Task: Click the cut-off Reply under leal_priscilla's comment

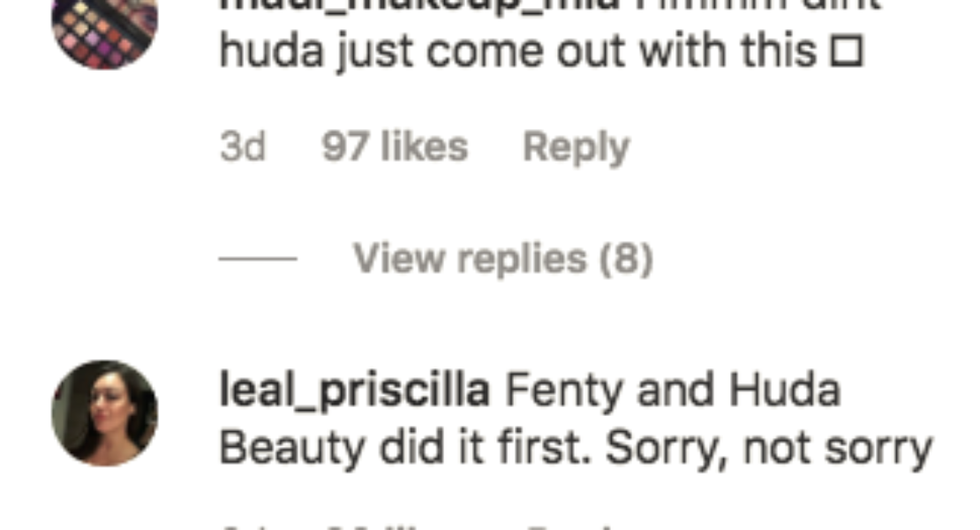Action: [x=576, y=526]
